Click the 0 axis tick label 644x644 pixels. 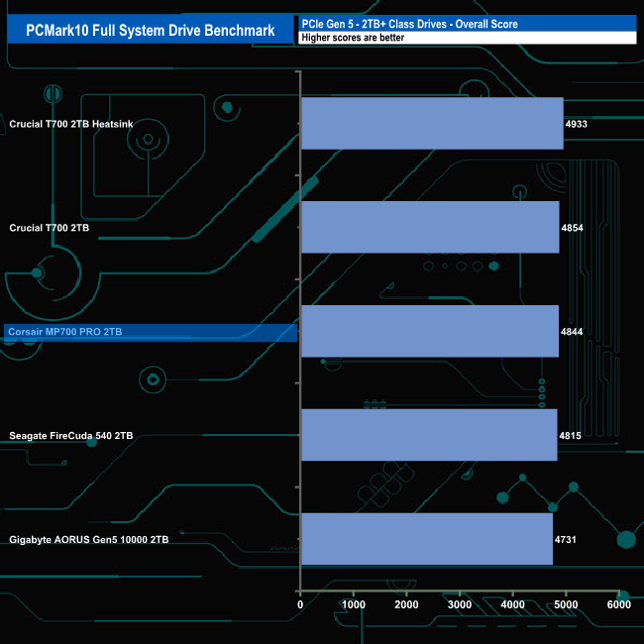300,604
